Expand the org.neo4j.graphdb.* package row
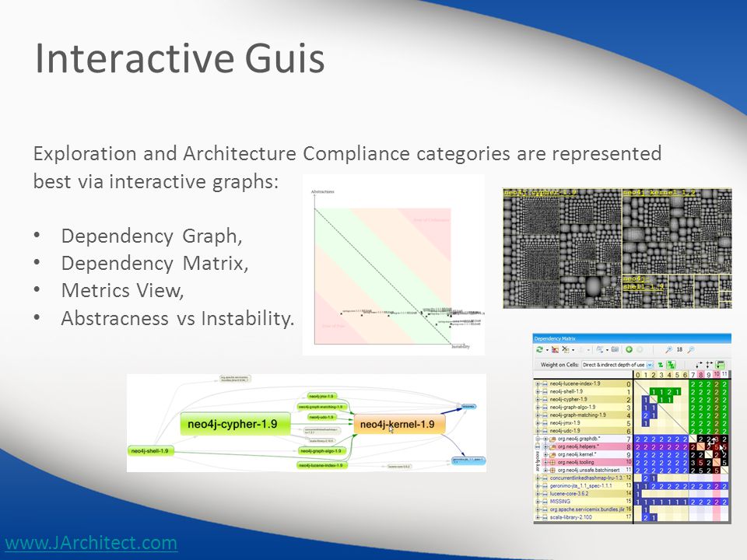 [546, 439]
